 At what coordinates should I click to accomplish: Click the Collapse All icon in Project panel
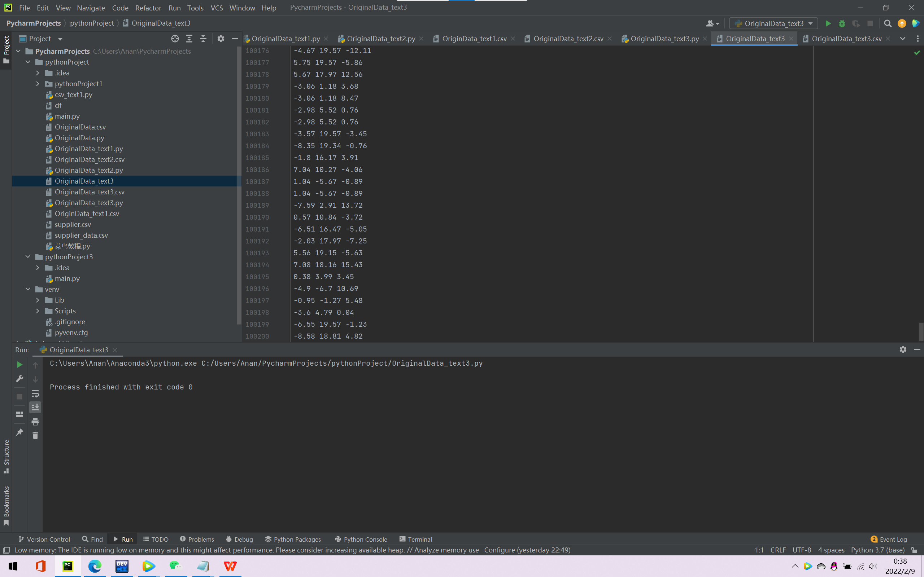click(203, 39)
